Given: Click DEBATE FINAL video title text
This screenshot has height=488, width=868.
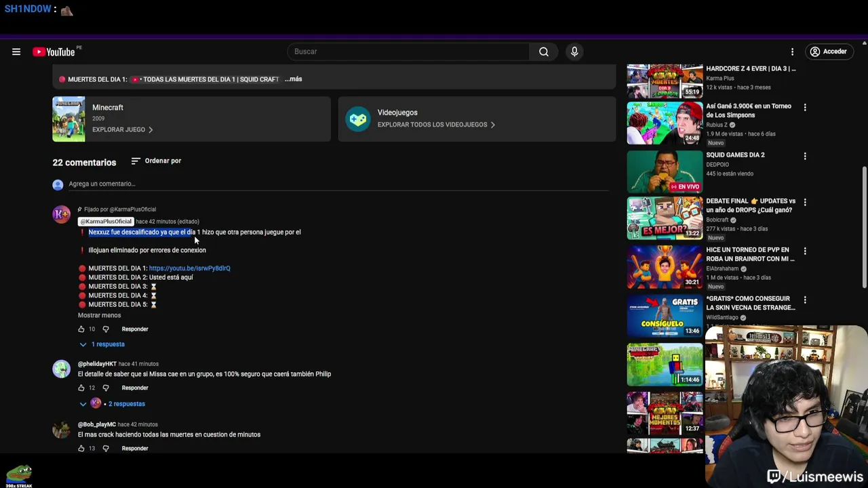Looking at the screenshot, I should (750, 205).
